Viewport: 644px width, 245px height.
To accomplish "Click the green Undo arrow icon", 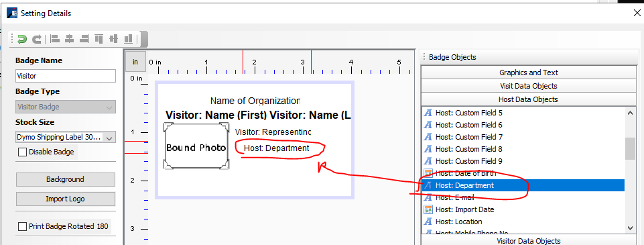I will tap(21, 39).
